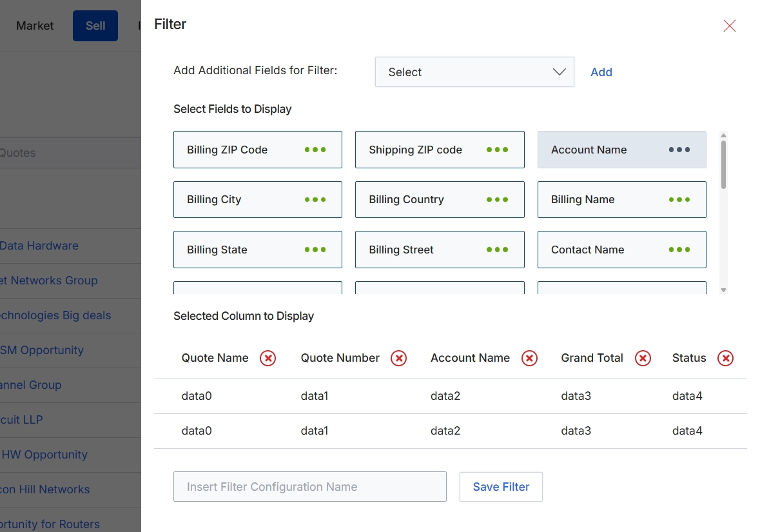Remove the Status column
This screenshot has height=532, width=760.
pos(726,359)
